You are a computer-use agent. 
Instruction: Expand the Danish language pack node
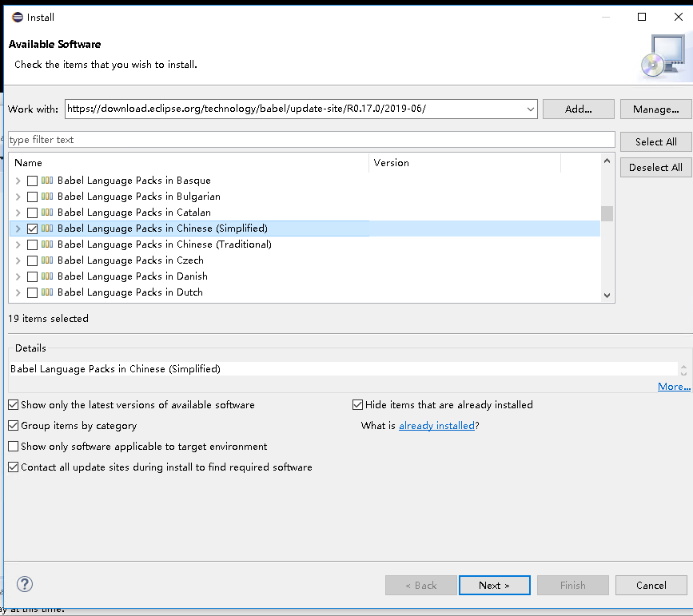point(18,276)
